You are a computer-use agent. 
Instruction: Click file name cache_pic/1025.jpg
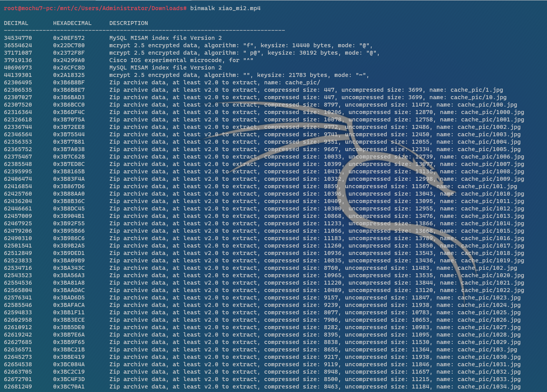tap(489, 312)
